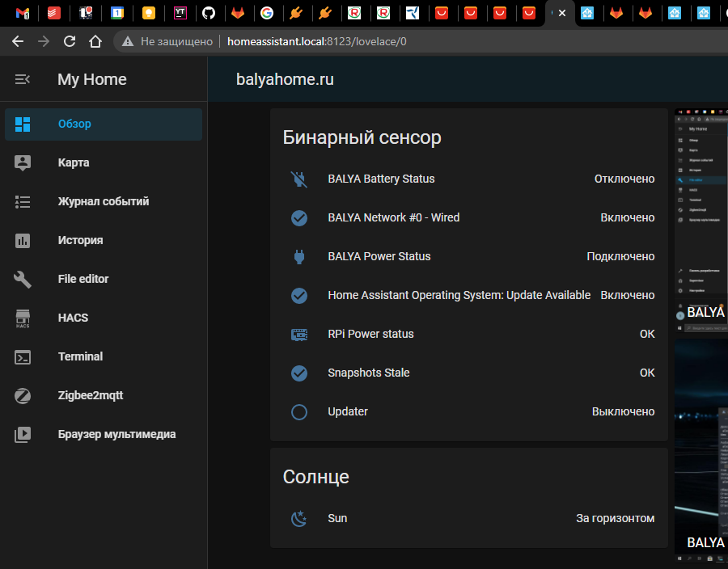The height and width of the screenshot is (569, 728).
Task: Open Журнал событий in the sidebar
Action: coord(103,201)
